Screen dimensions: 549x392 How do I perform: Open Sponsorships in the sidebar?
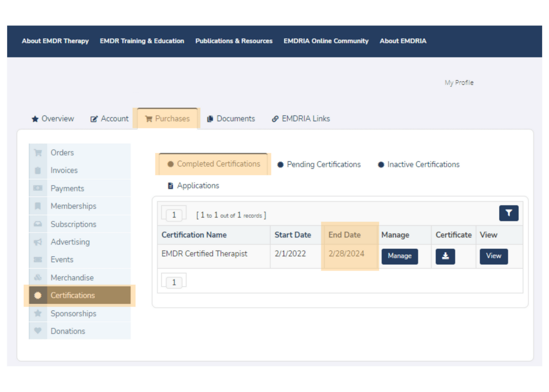[80, 313]
